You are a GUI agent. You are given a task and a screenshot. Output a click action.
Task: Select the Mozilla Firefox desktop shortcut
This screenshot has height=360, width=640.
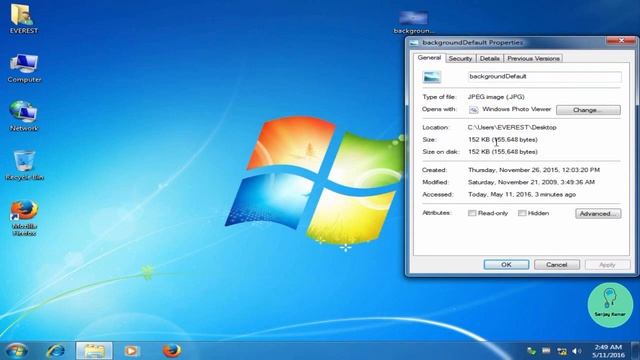(24, 217)
